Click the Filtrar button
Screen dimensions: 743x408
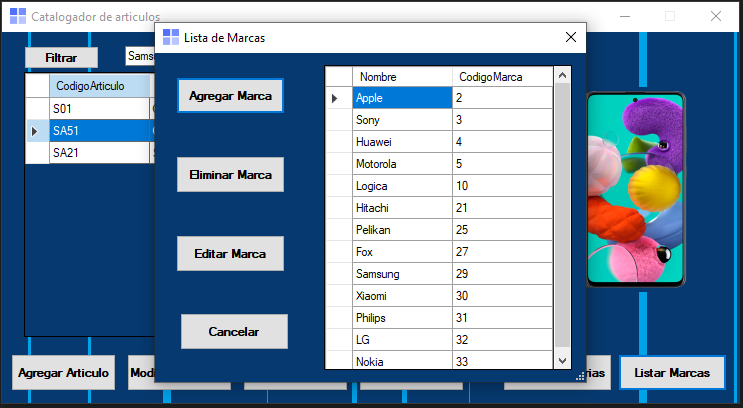61,58
